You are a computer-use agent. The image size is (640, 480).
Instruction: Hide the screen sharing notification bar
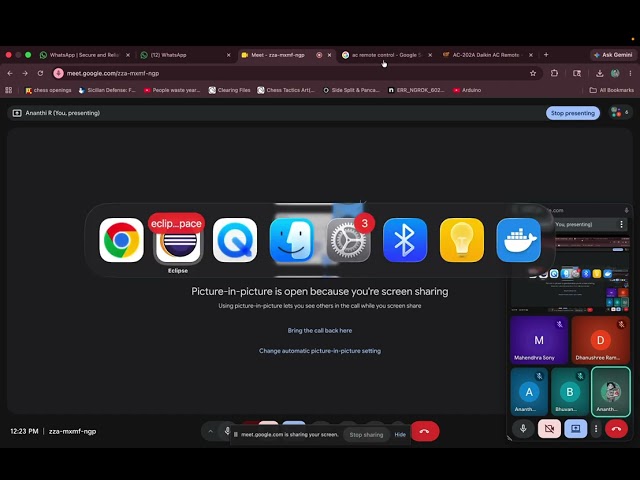click(x=400, y=435)
